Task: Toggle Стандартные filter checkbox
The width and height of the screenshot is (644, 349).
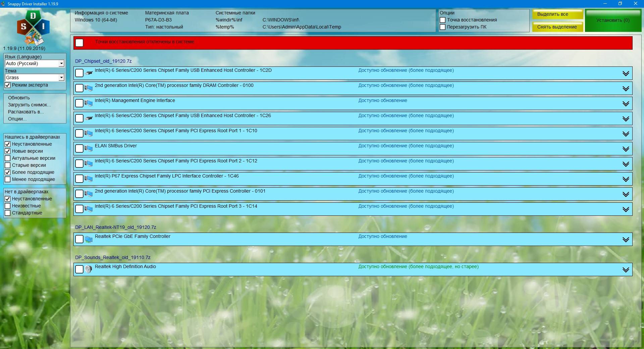Action: [x=7, y=213]
